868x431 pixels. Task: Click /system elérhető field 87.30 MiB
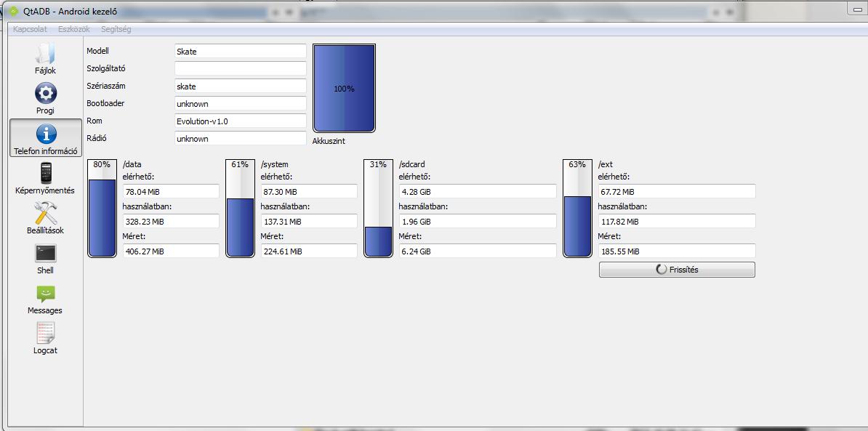310,191
